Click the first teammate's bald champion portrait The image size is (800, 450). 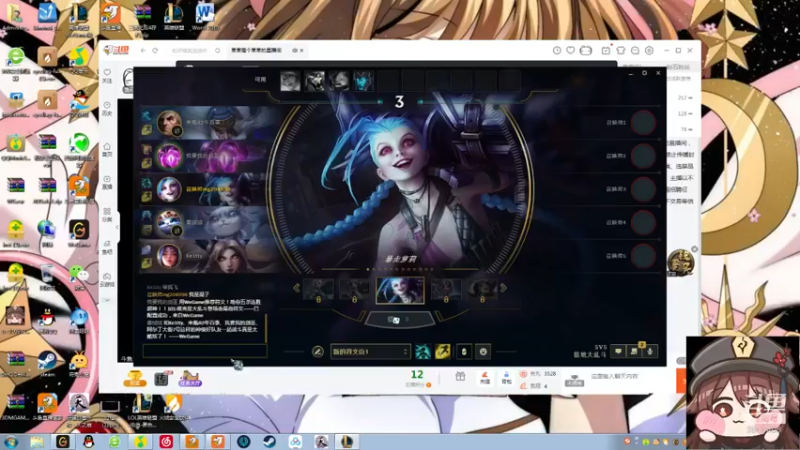[169, 123]
